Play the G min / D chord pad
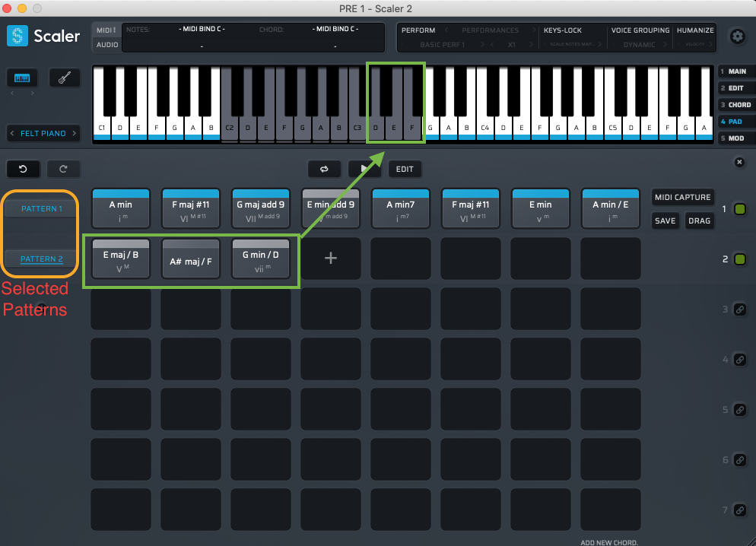The height and width of the screenshot is (546, 756). coord(261,259)
